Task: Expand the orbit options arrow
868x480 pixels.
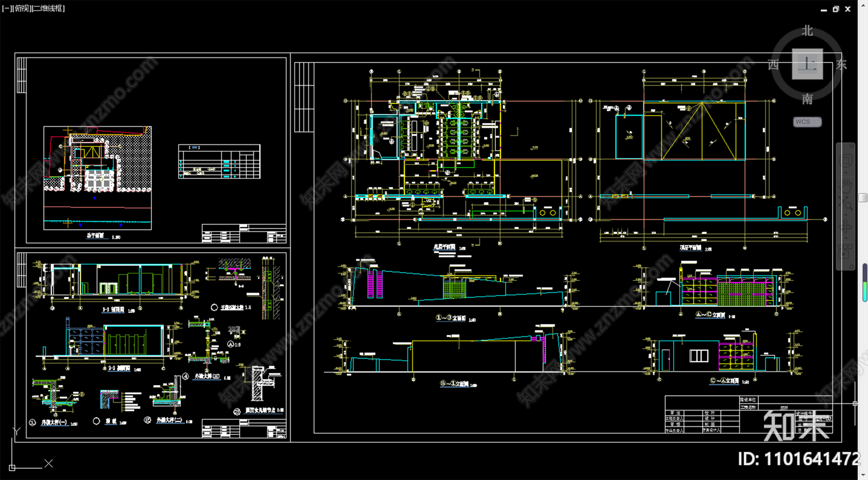Action: tap(846, 238)
